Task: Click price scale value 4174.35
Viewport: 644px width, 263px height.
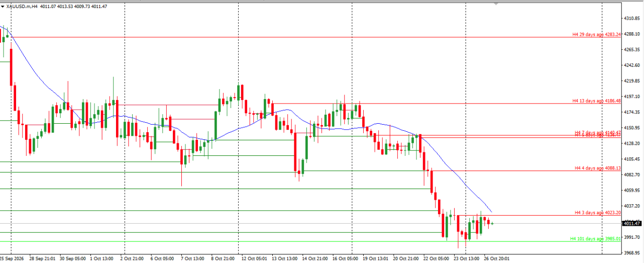Action: [x=631, y=112]
